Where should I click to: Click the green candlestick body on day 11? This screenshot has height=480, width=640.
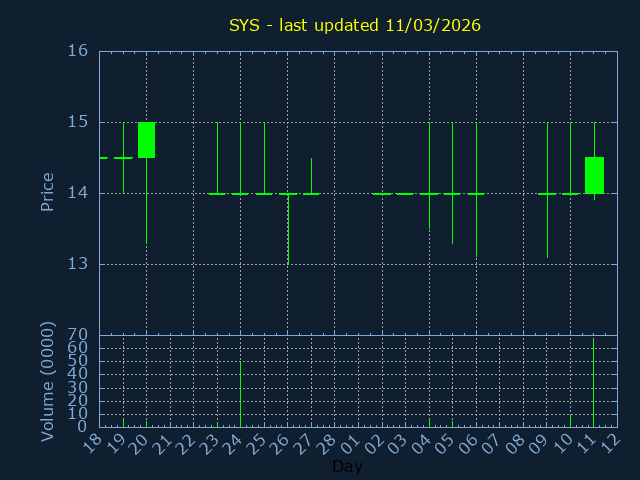[594, 175]
